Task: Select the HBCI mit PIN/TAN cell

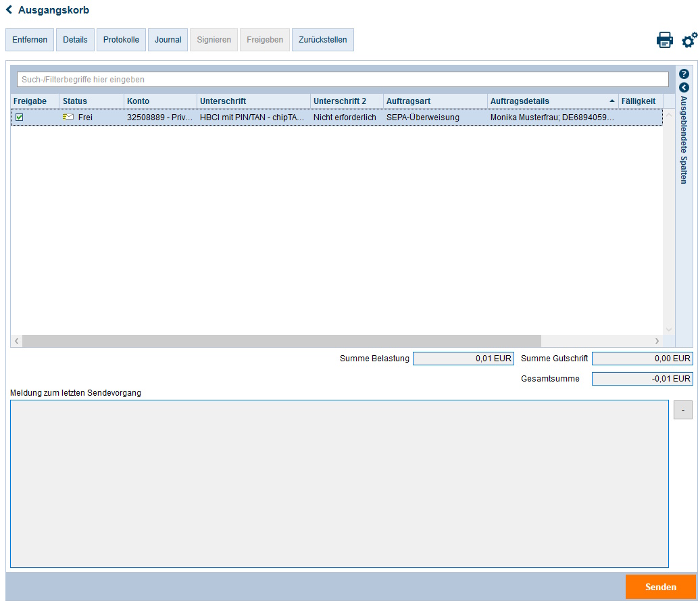Action: point(252,117)
